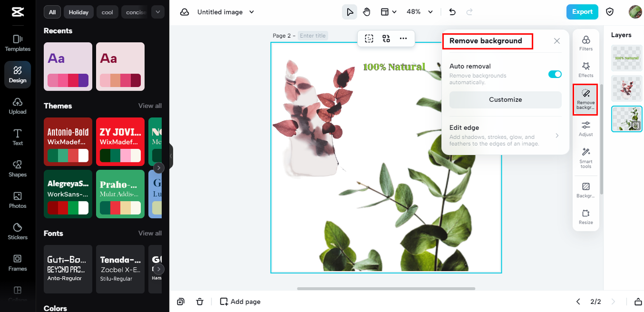
Task: Select the All filter tab
Action: coord(52,12)
